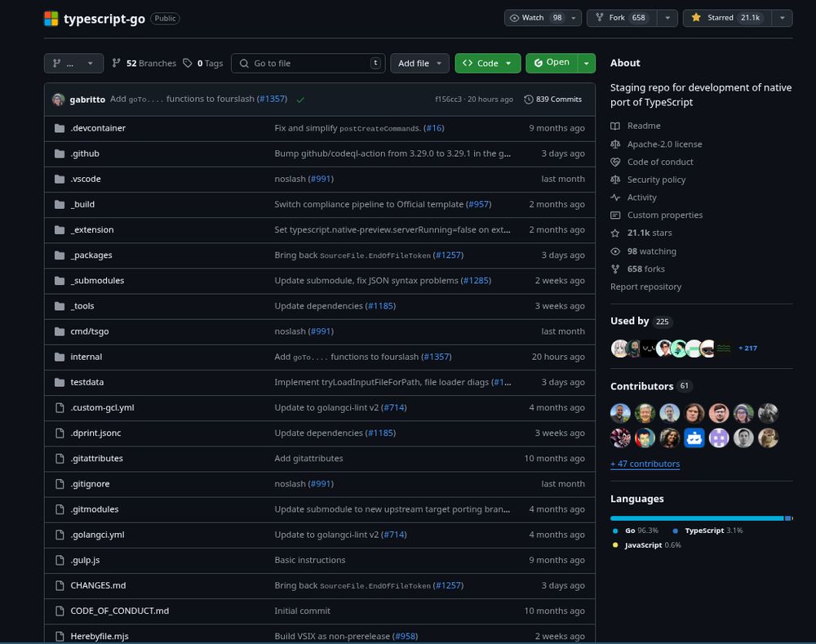Open the 52 Branches link
Screen dimensions: 816x644
[144, 64]
